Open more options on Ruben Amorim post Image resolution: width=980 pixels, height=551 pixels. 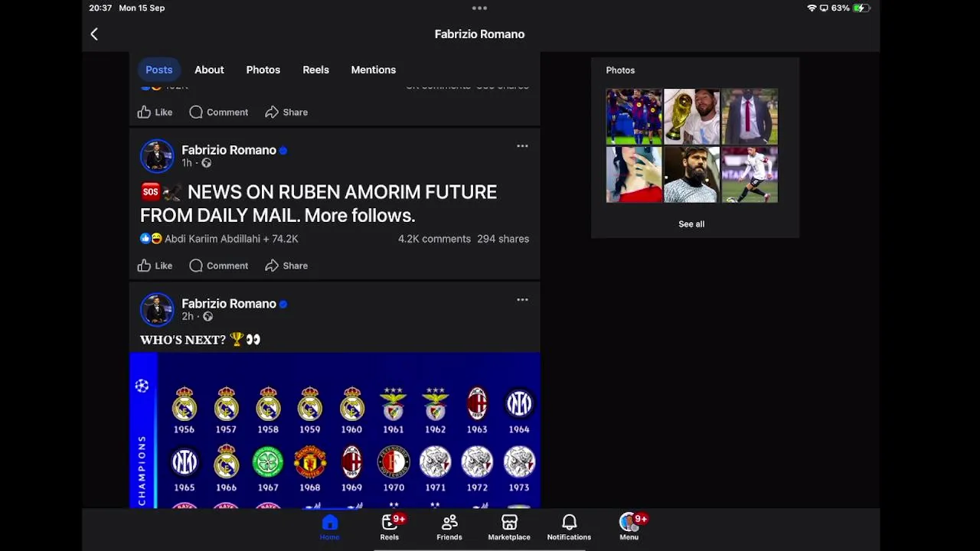click(x=522, y=146)
